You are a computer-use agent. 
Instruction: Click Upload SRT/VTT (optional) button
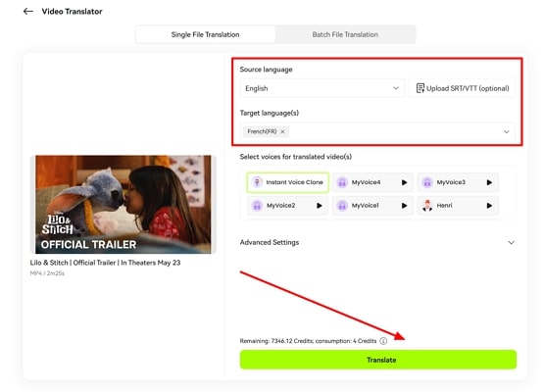tap(462, 88)
